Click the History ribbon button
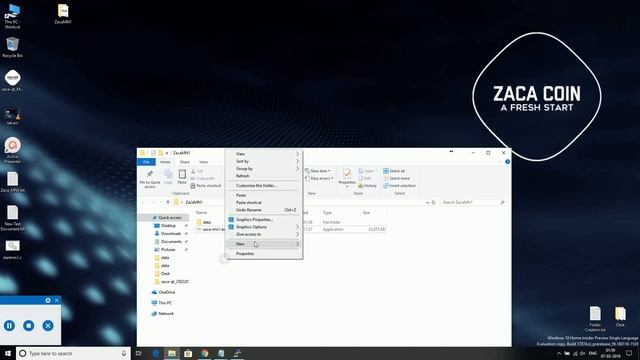This screenshot has width=640, height=360. (367, 186)
